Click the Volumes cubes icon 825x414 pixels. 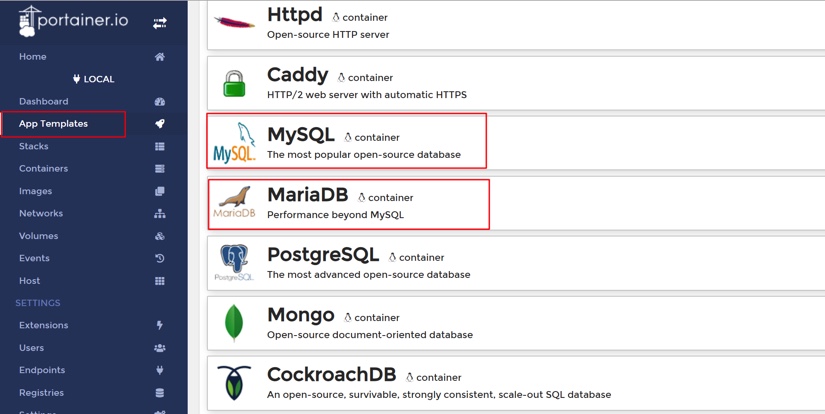[x=160, y=236]
